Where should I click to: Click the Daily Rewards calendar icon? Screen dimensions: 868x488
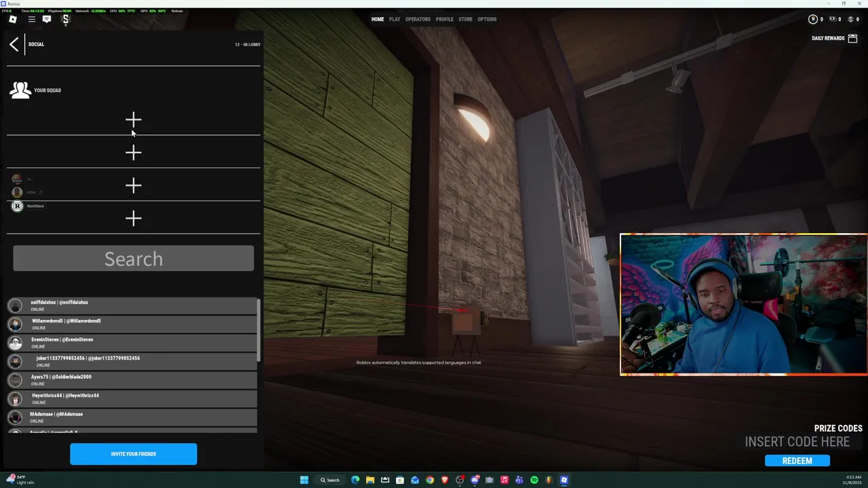click(x=852, y=38)
